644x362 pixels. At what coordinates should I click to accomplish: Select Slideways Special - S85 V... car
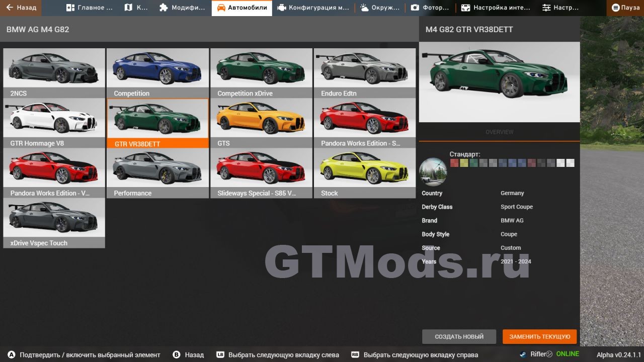tap(262, 173)
